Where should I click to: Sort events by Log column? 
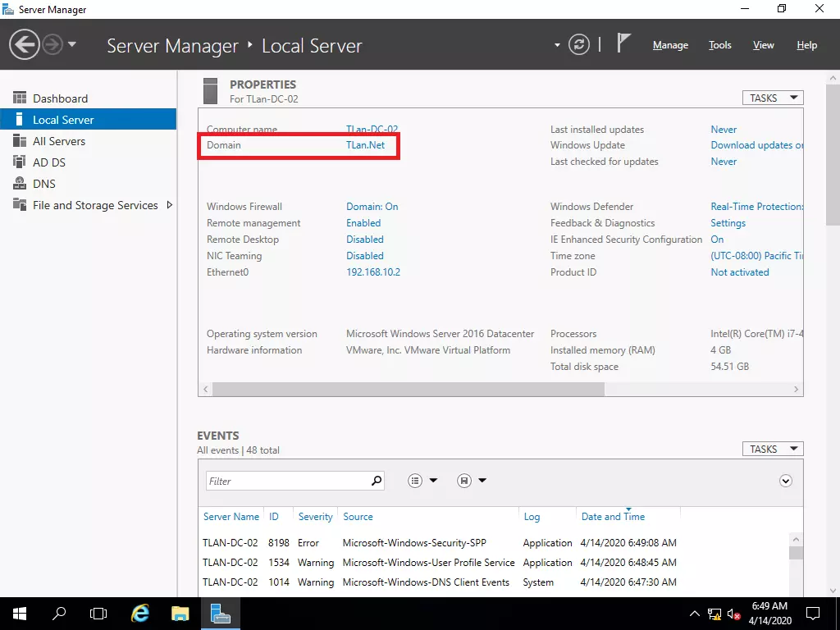pyautogui.click(x=532, y=517)
